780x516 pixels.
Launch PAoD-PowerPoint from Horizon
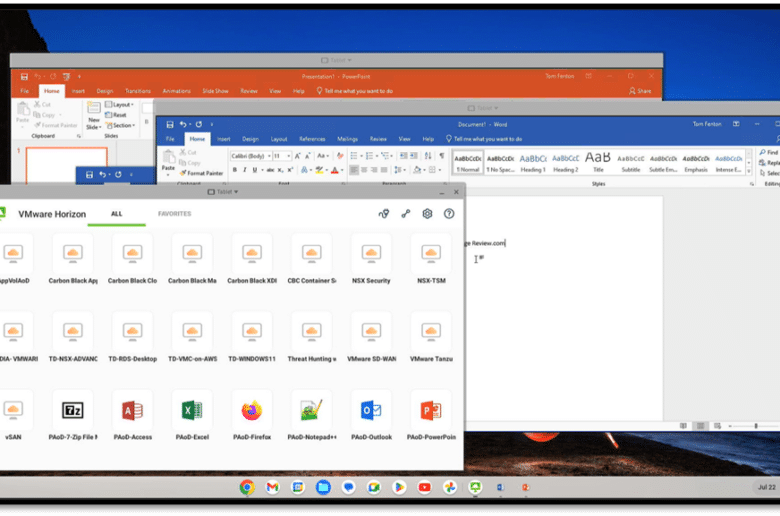(x=431, y=415)
